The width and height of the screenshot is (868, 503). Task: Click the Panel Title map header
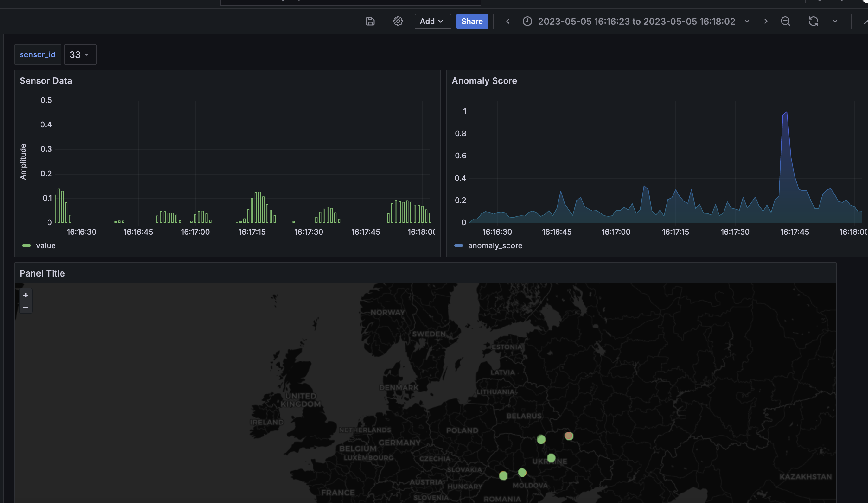(42, 273)
